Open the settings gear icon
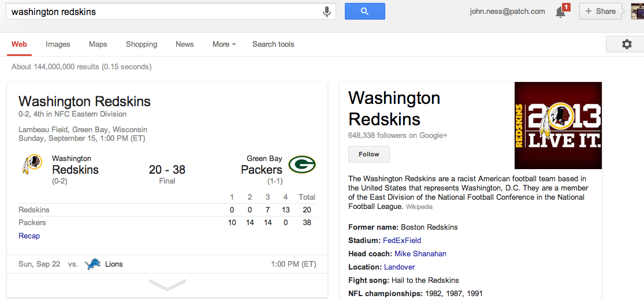 tap(627, 44)
